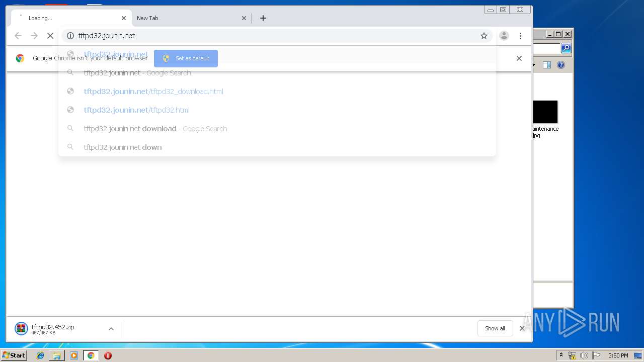Show hidden system tray icons

[561, 355]
